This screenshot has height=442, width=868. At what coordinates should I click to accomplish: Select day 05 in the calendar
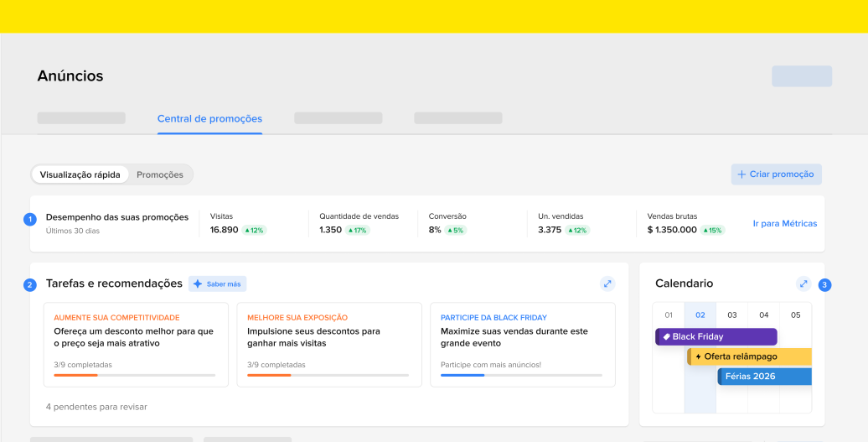(795, 315)
